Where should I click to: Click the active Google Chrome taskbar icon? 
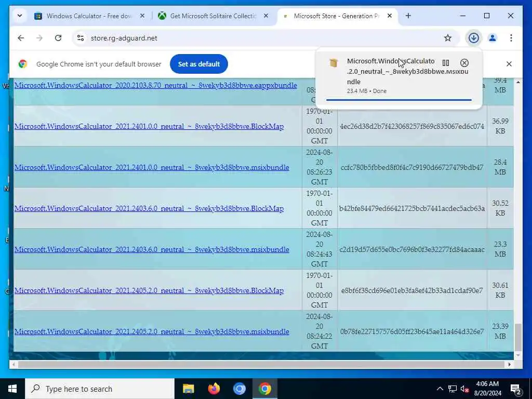(x=264, y=389)
